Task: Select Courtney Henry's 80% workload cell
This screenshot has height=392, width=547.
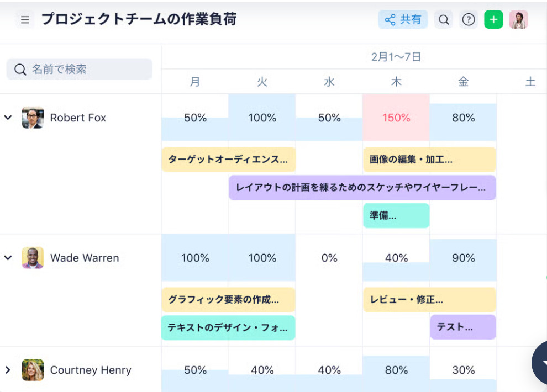Action: tap(396, 370)
